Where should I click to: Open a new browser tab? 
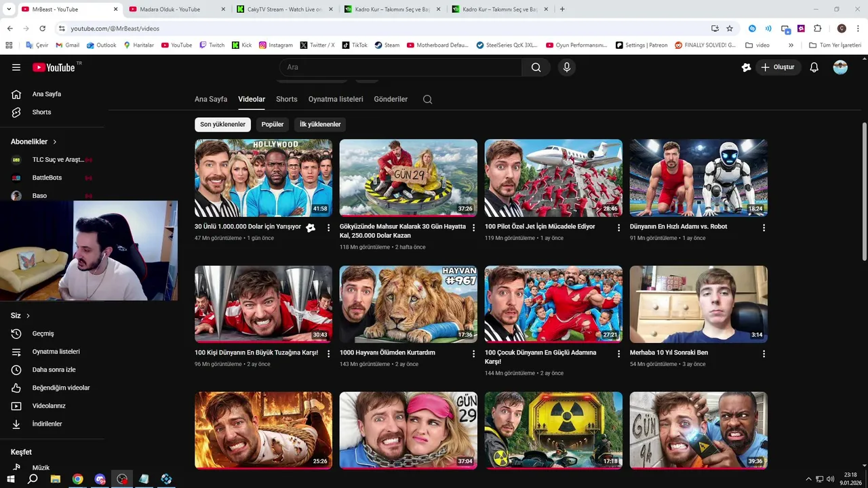[562, 9]
